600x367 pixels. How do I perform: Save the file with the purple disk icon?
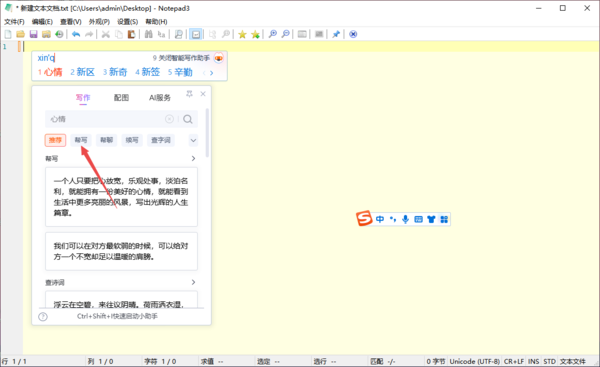point(34,34)
